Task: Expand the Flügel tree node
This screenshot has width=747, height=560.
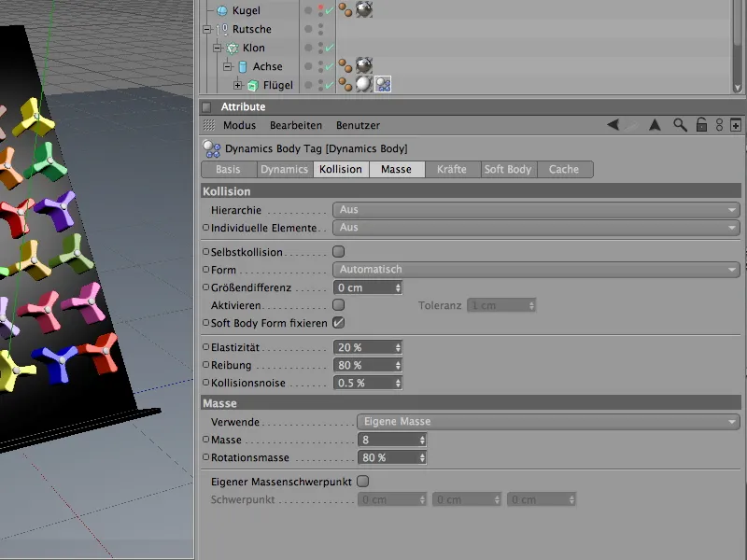Action: [x=238, y=85]
